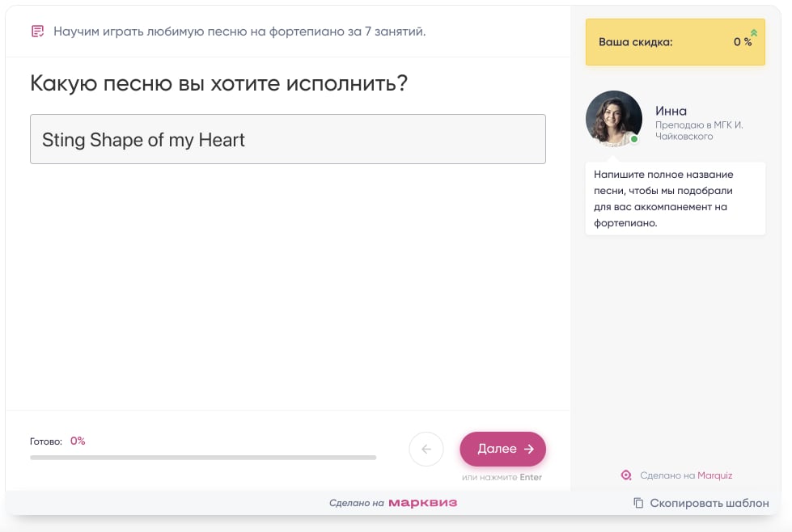Screen dimensions: 792x532
Task: Click the quiz note icon in header
Action: click(37, 32)
